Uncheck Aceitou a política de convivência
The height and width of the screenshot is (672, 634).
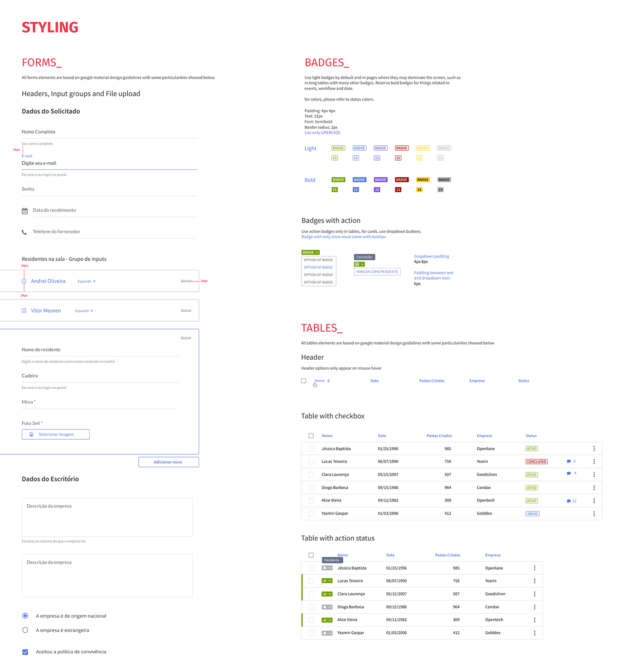pyautogui.click(x=25, y=652)
